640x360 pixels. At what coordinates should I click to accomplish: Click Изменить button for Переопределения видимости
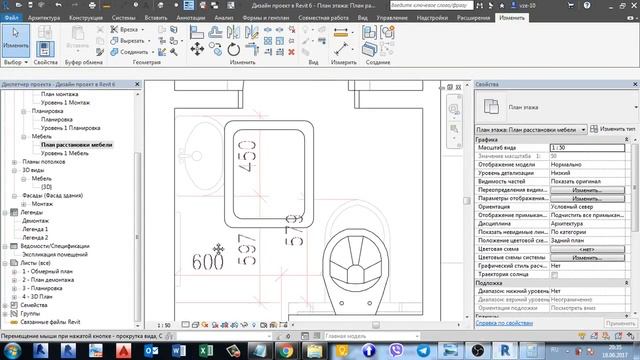[587, 190]
